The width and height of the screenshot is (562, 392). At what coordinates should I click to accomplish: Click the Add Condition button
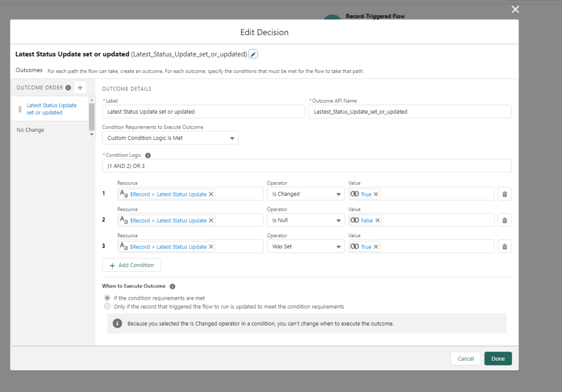point(131,265)
